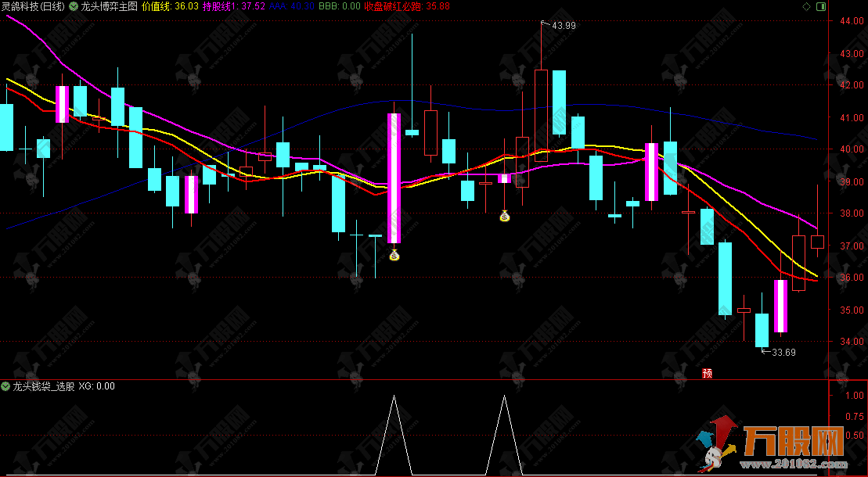Click the money bag icon near 38.00
Screen dimensions: 868x477
point(505,217)
